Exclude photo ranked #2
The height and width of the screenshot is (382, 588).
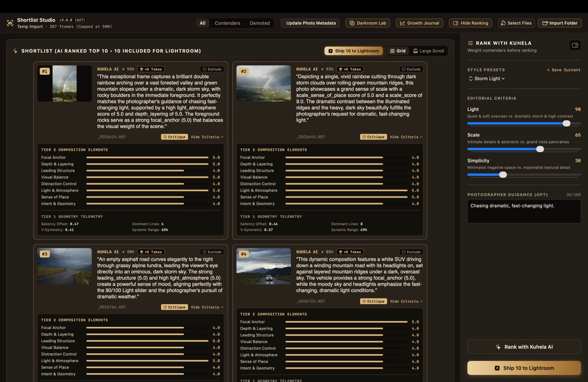coord(411,69)
